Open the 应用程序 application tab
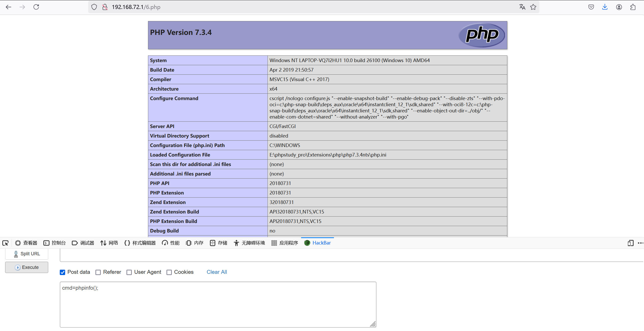 click(285, 243)
